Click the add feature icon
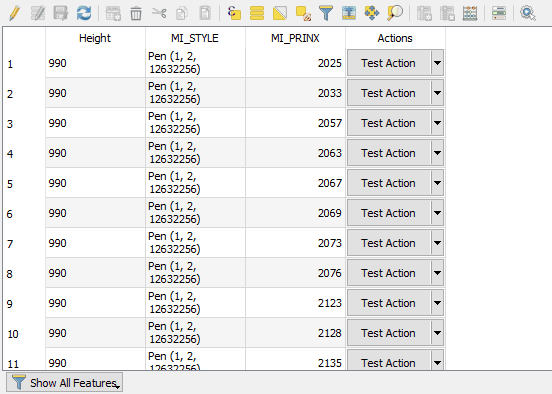The height and width of the screenshot is (394, 552). (x=113, y=13)
